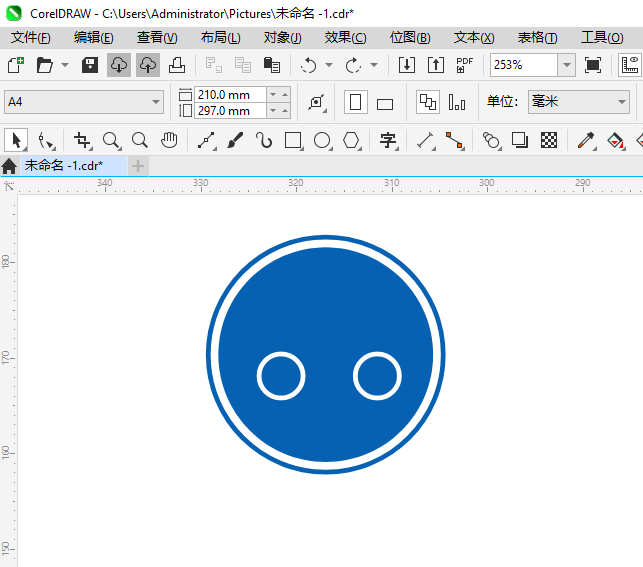
Task: Select the Zoom magnifier tool
Action: coord(112,140)
